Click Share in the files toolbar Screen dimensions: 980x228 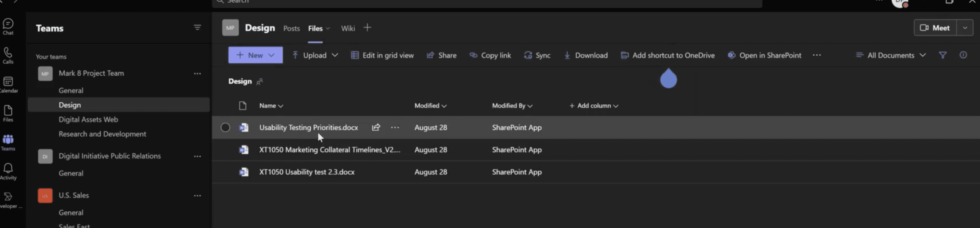441,55
